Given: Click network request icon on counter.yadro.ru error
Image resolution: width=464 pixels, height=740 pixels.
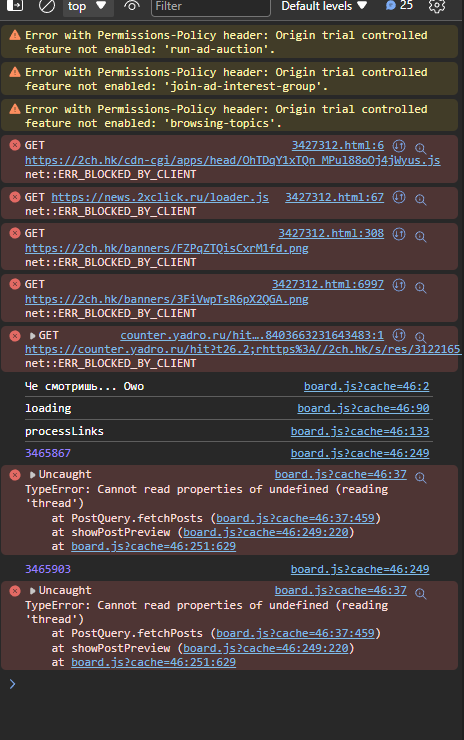Looking at the screenshot, I should pyautogui.click(x=399, y=335).
